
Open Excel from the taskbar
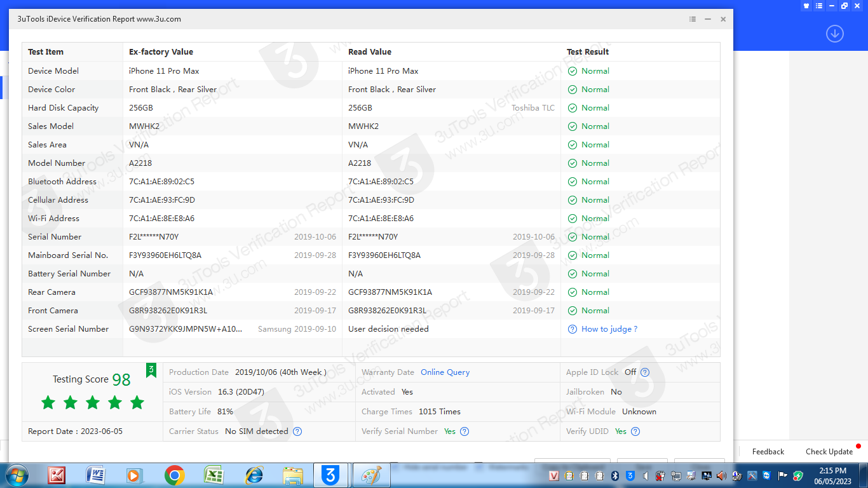[214, 475]
